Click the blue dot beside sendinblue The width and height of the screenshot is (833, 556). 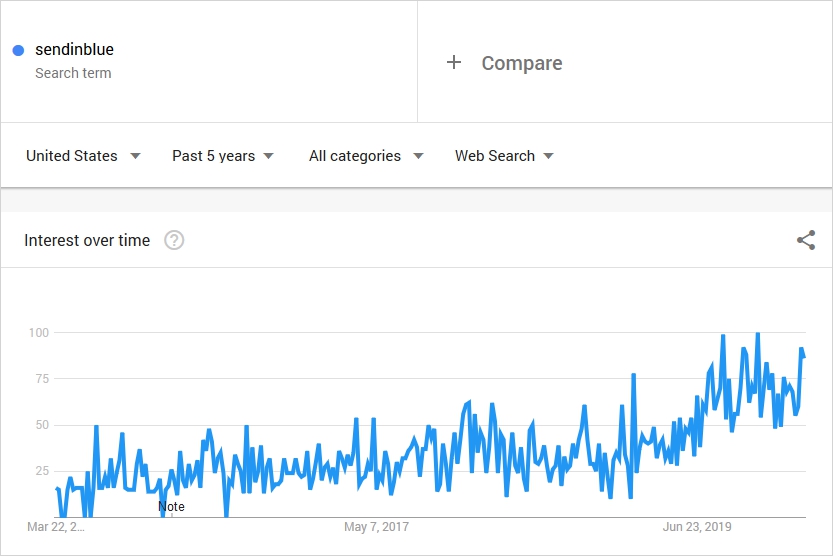tap(19, 50)
